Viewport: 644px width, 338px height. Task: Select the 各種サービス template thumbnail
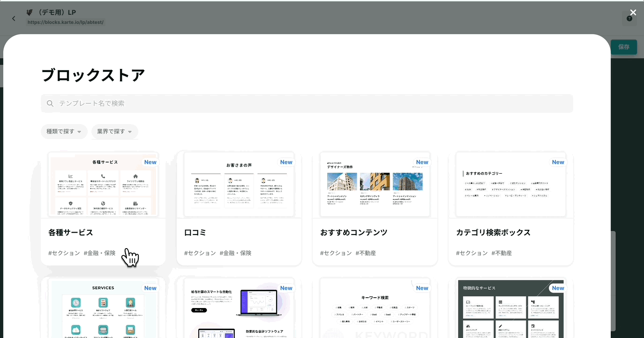pos(103,184)
